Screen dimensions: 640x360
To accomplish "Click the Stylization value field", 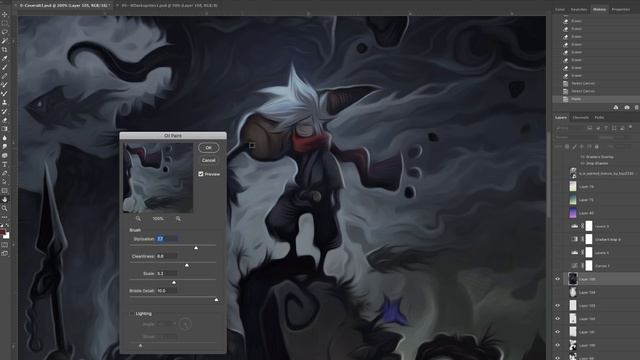I will 167,239.
